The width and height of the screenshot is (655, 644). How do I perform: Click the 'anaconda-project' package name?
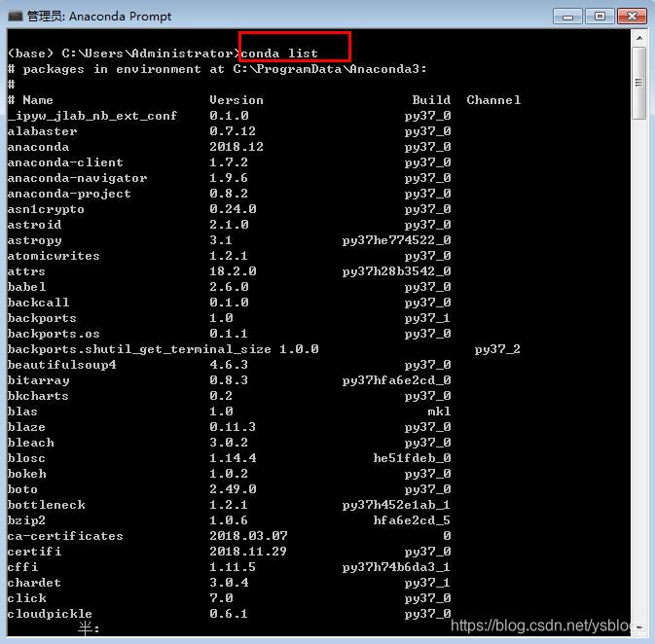coord(69,194)
